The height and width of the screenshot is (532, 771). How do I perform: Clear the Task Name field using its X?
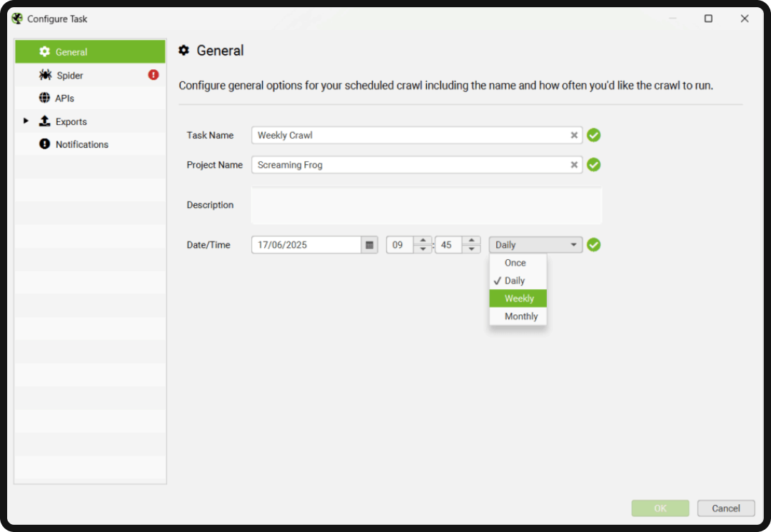click(x=574, y=135)
